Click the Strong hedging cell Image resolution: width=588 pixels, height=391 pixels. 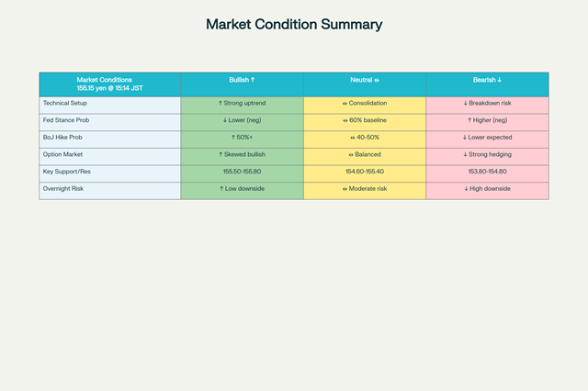click(x=487, y=155)
